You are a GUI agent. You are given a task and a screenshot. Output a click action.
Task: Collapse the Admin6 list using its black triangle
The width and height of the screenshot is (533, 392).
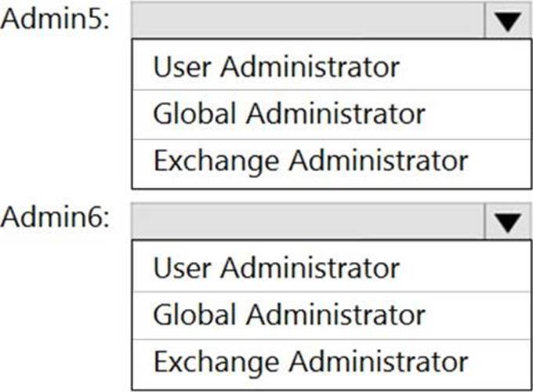pos(508,222)
